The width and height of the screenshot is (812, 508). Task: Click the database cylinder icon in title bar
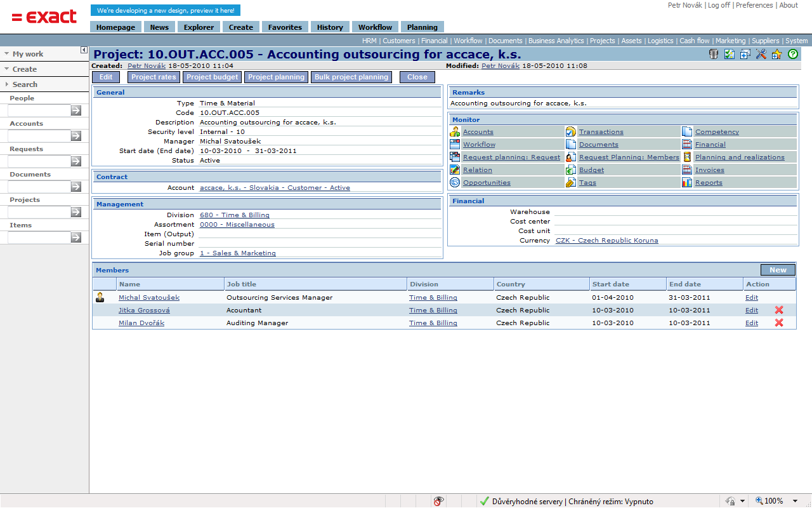pyautogui.click(x=714, y=55)
